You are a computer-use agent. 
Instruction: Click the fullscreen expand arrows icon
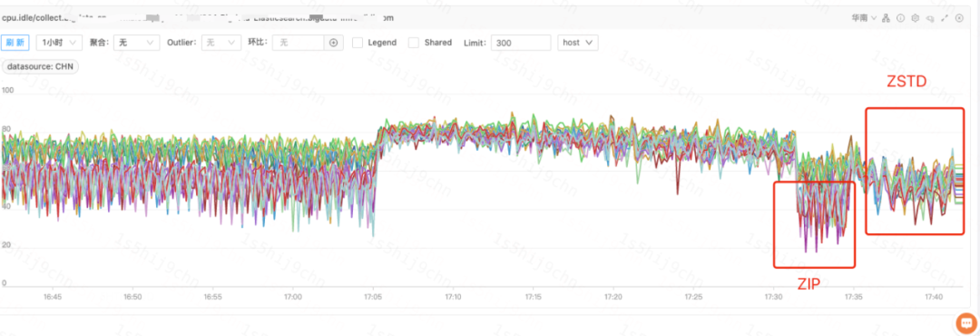click(945, 18)
